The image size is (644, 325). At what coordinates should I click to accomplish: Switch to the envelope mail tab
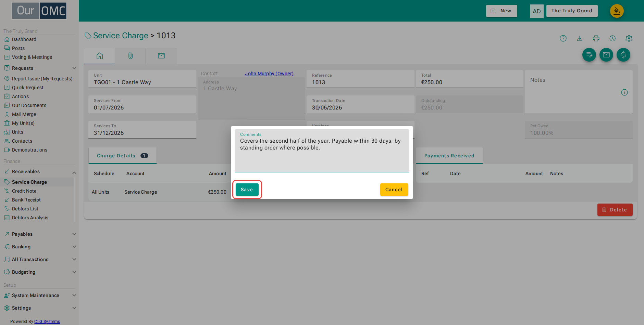161,56
